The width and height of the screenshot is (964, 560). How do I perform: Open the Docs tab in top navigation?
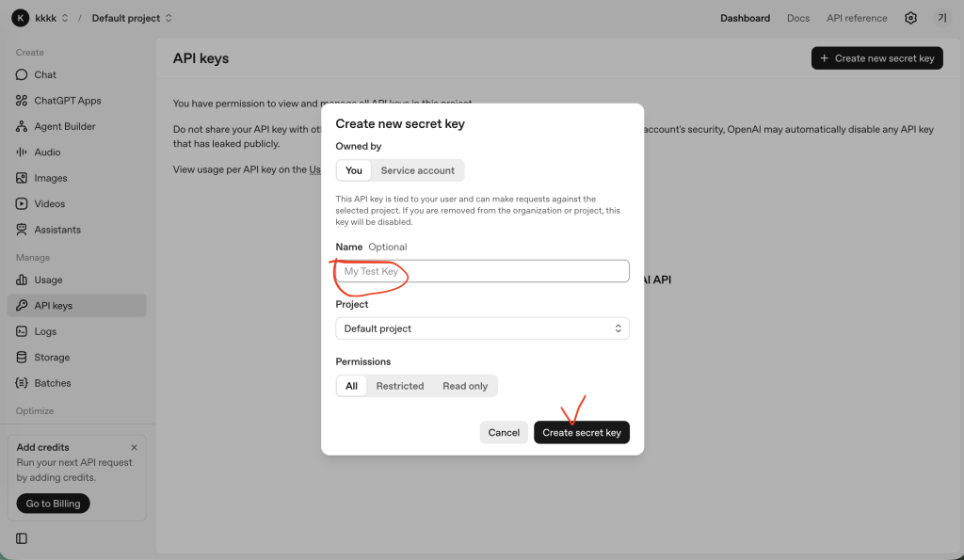point(797,18)
